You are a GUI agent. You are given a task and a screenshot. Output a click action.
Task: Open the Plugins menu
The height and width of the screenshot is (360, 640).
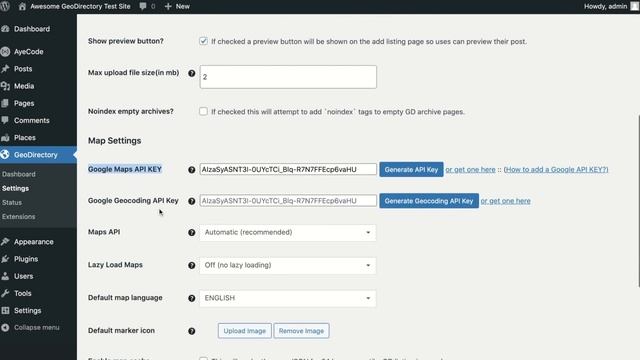coord(26,259)
